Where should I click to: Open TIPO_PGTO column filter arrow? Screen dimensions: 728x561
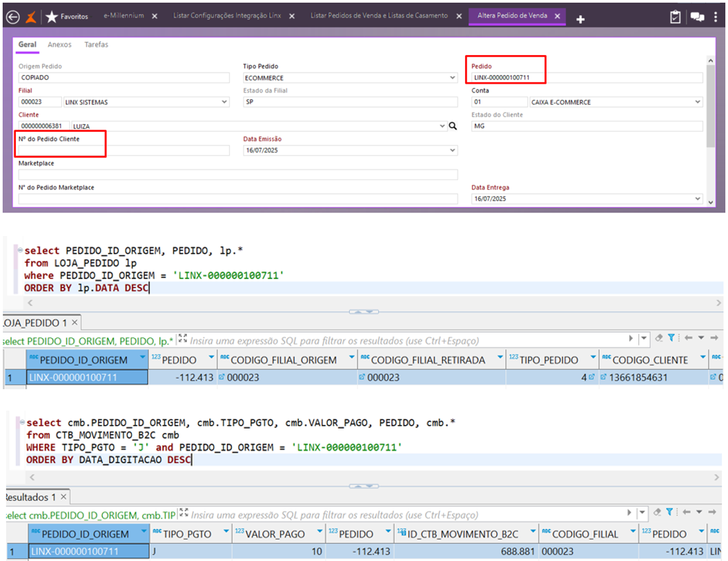click(x=226, y=531)
